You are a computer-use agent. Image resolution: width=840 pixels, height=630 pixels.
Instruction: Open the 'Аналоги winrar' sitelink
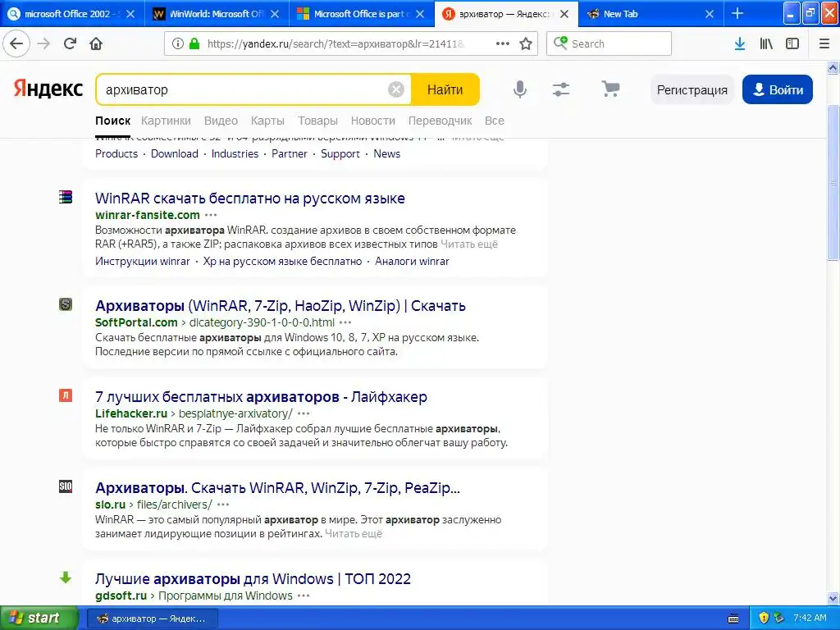tap(412, 262)
